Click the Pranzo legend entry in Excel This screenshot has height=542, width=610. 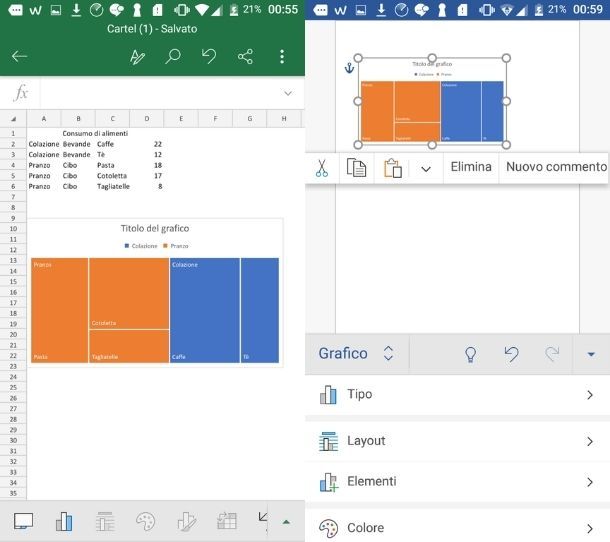[176, 246]
